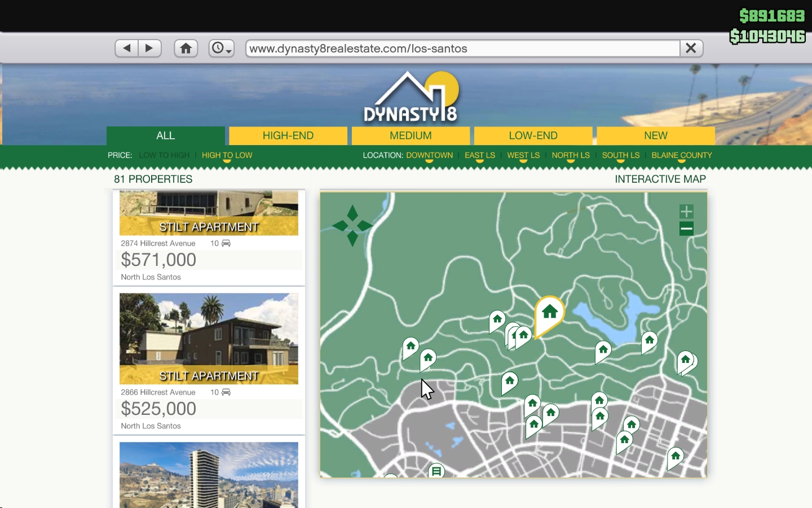Toggle the WEST LS location filter
Image resolution: width=812 pixels, height=508 pixels.
pyautogui.click(x=523, y=155)
